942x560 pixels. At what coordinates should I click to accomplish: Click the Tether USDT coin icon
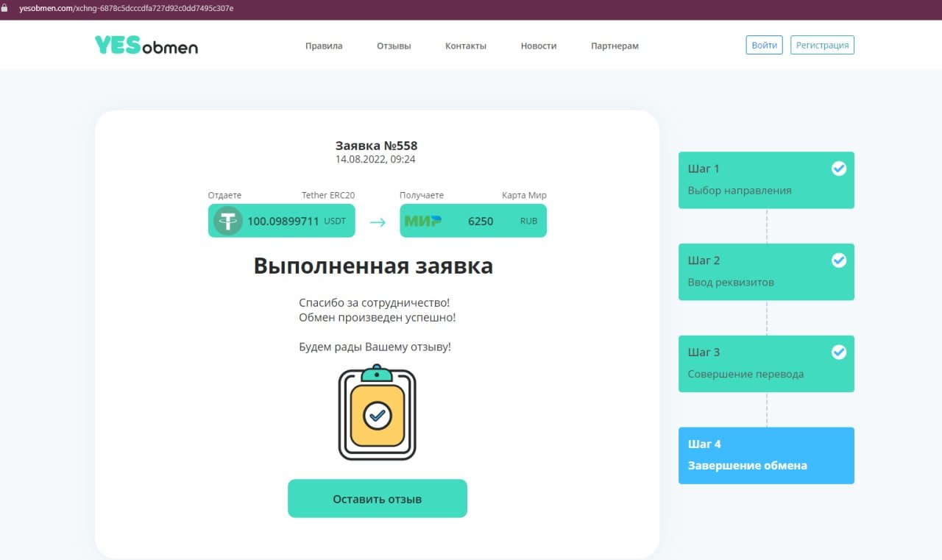[228, 221]
